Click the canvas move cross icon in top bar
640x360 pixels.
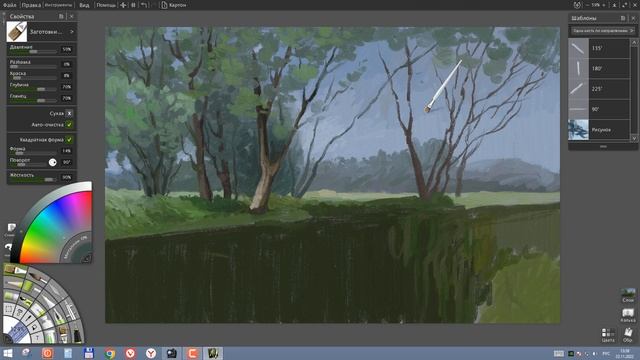(123, 5)
